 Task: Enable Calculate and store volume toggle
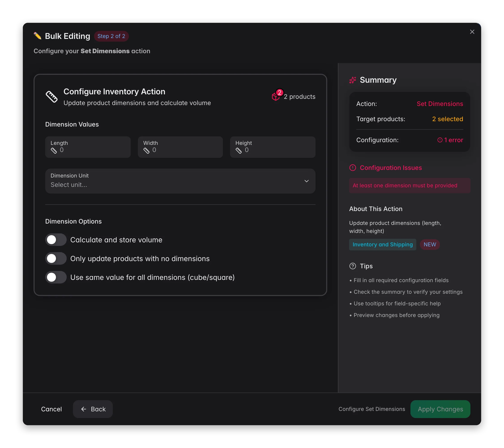[x=56, y=240]
